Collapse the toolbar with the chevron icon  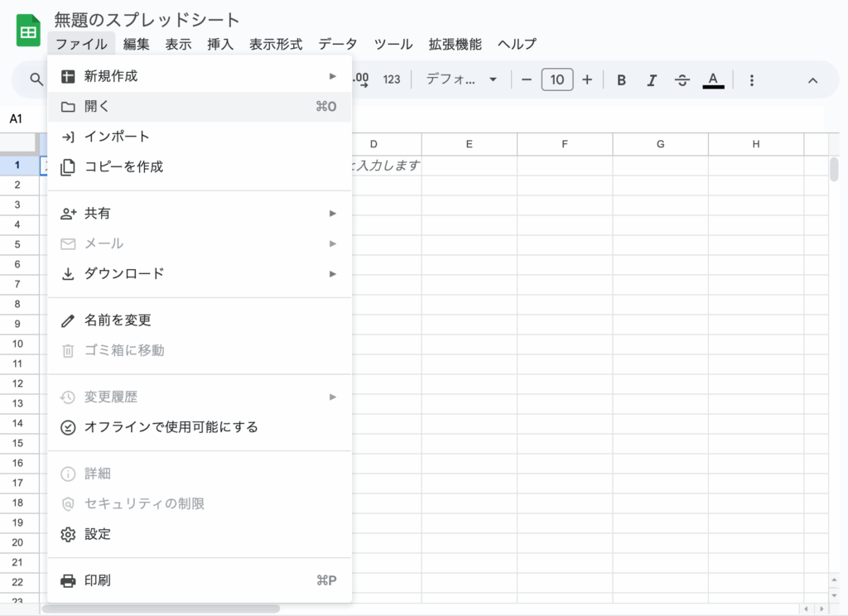coord(812,79)
